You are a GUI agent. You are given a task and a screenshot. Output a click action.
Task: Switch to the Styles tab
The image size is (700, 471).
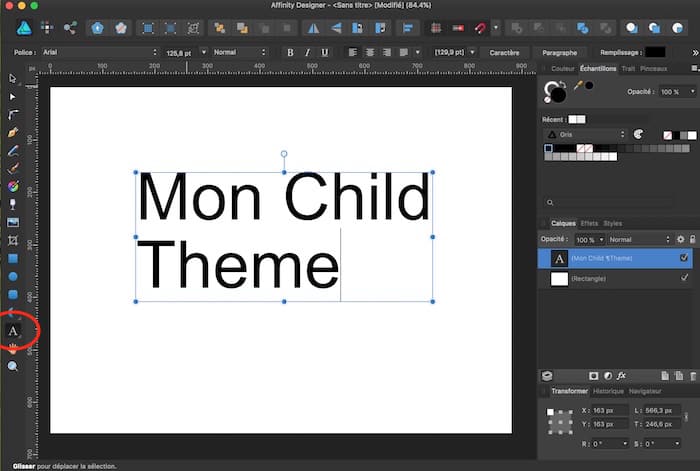tap(612, 223)
